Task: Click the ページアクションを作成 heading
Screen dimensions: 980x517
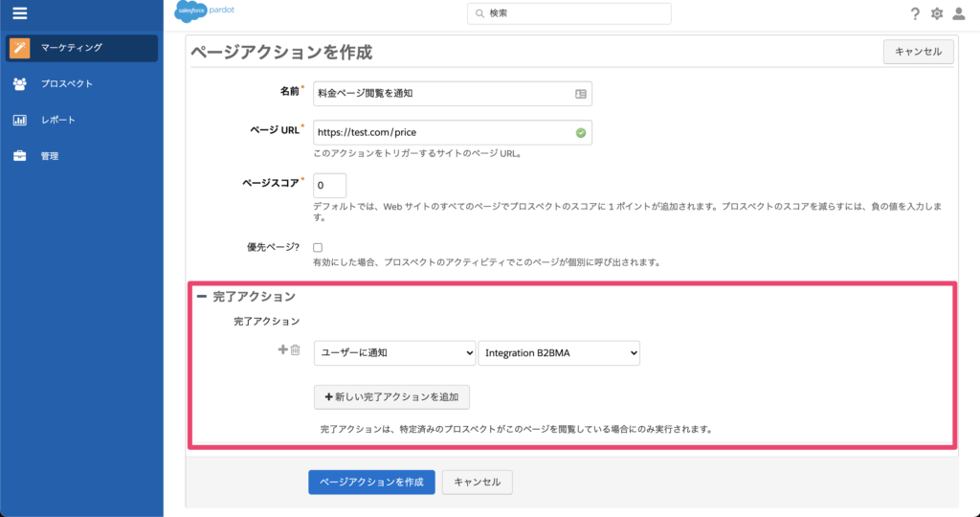Action: coord(281,53)
